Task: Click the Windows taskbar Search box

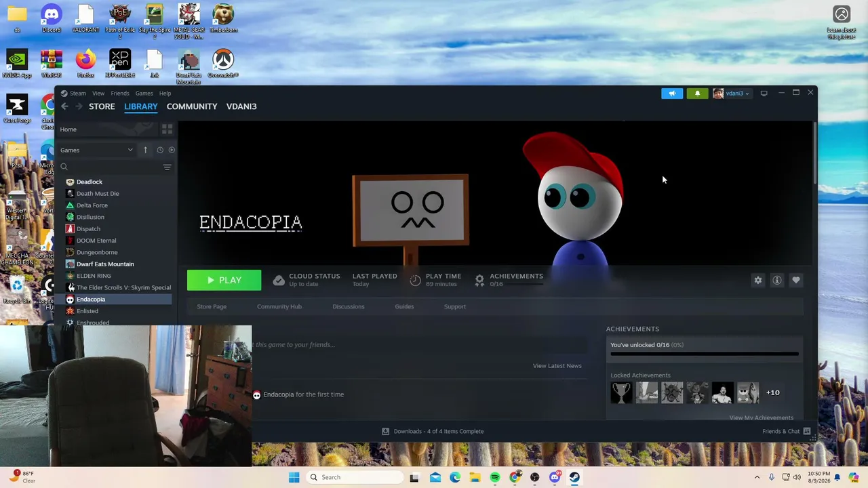Action: pyautogui.click(x=354, y=477)
